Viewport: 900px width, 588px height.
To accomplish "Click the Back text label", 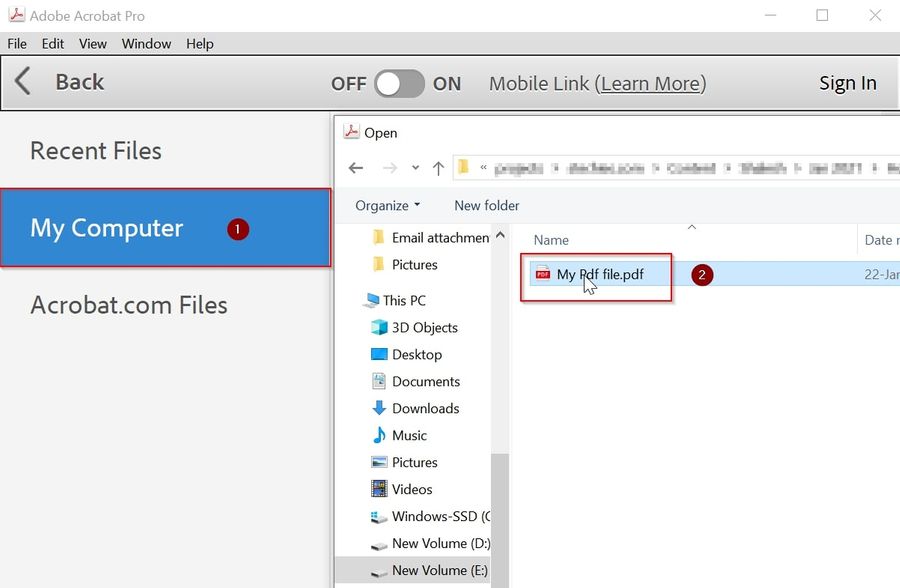I will coord(80,82).
